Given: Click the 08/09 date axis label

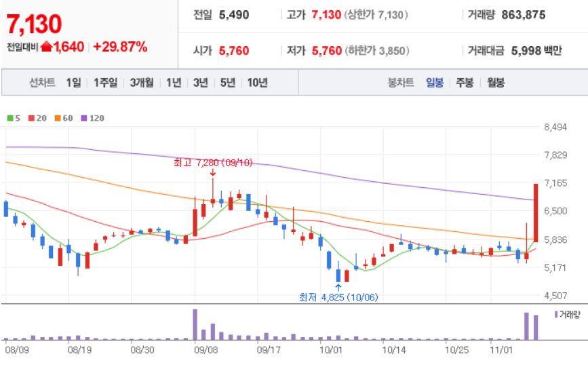Looking at the screenshot, I should click(17, 350).
